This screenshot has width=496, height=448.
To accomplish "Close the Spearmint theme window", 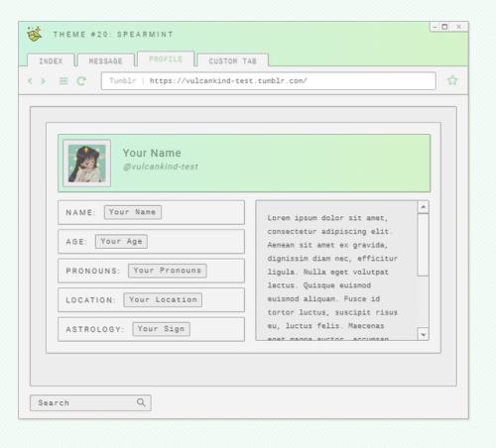I will [458, 27].
